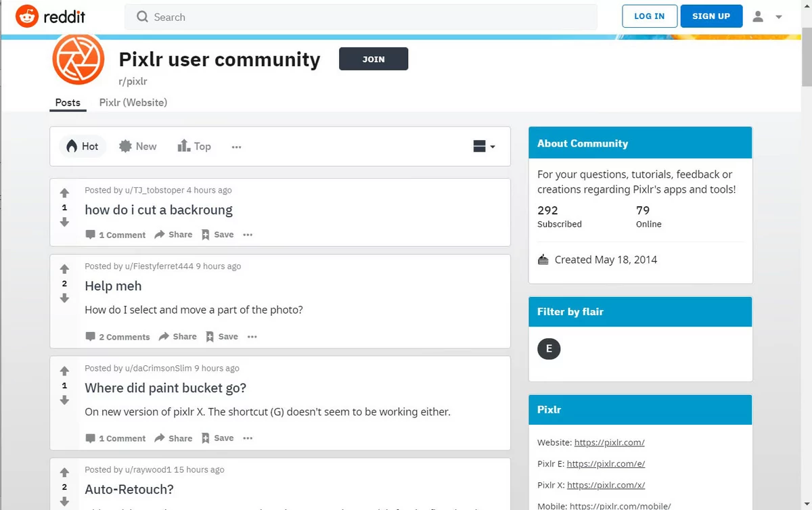Open the 'Where did paint bucket go?' title

click(166, 388)
